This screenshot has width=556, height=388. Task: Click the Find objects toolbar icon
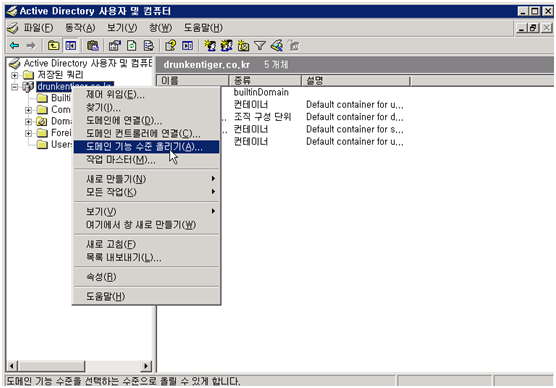click(x=277, y=46)
